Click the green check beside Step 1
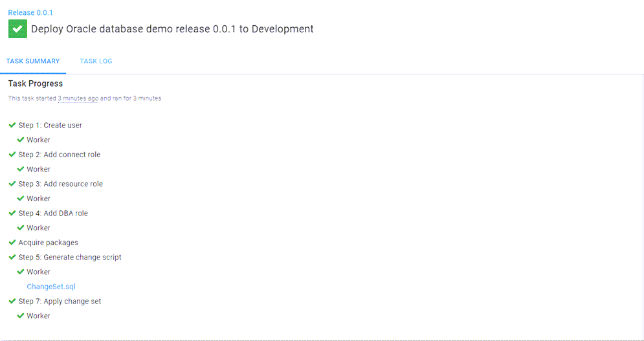The width and height of the screenshot is (644, 341). [12, 125]
